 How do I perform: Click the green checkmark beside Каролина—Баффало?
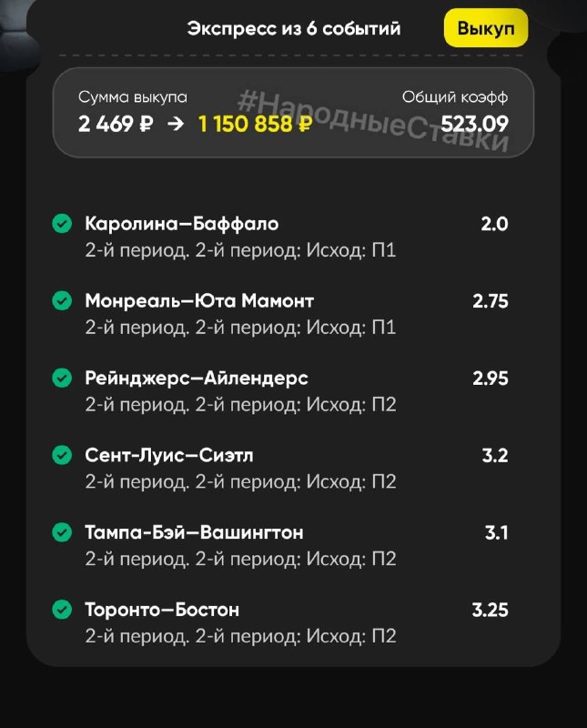coord(62,224)
